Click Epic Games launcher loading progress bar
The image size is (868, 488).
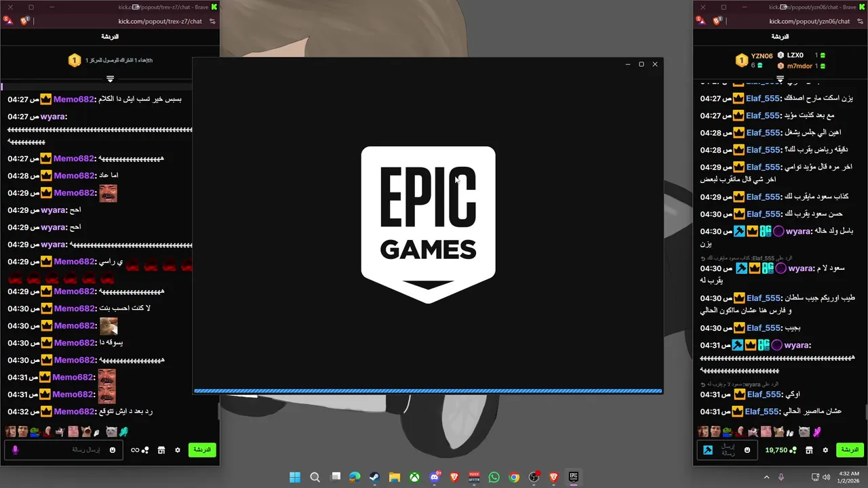coord(428,391)
